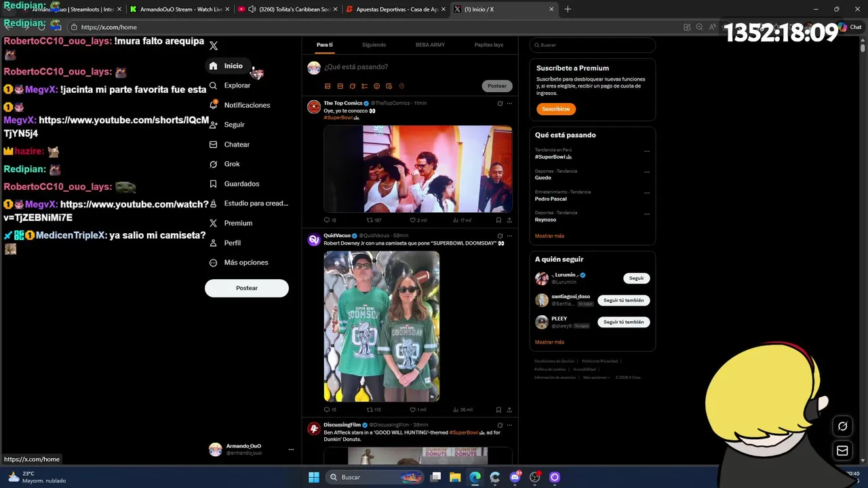The image size is (868, 488).
Task: Click the GIF icon in composer
Action: point(340,86)
